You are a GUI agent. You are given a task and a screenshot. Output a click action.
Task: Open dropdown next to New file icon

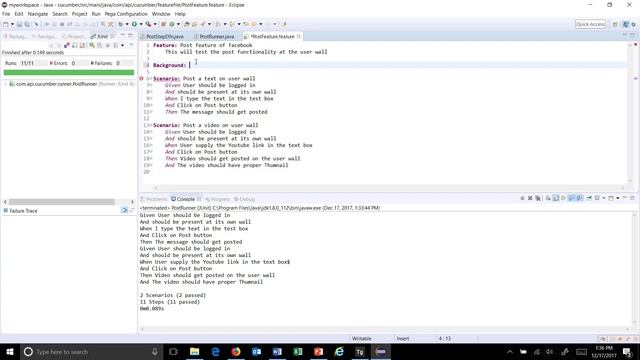coord(12,24)
